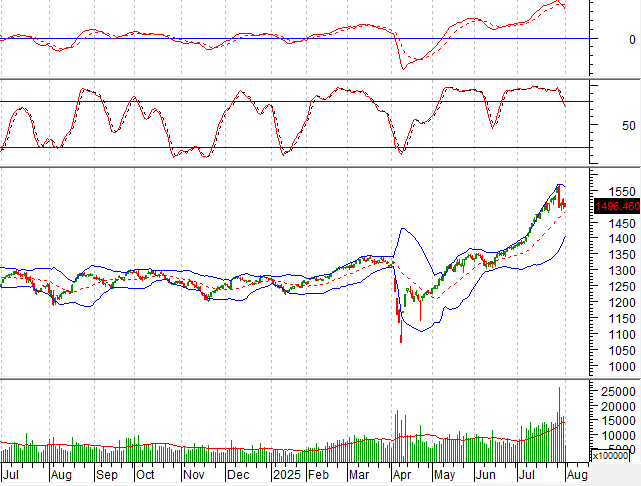
Task: Select the 1150 price axis value
Action: point(622,318)
